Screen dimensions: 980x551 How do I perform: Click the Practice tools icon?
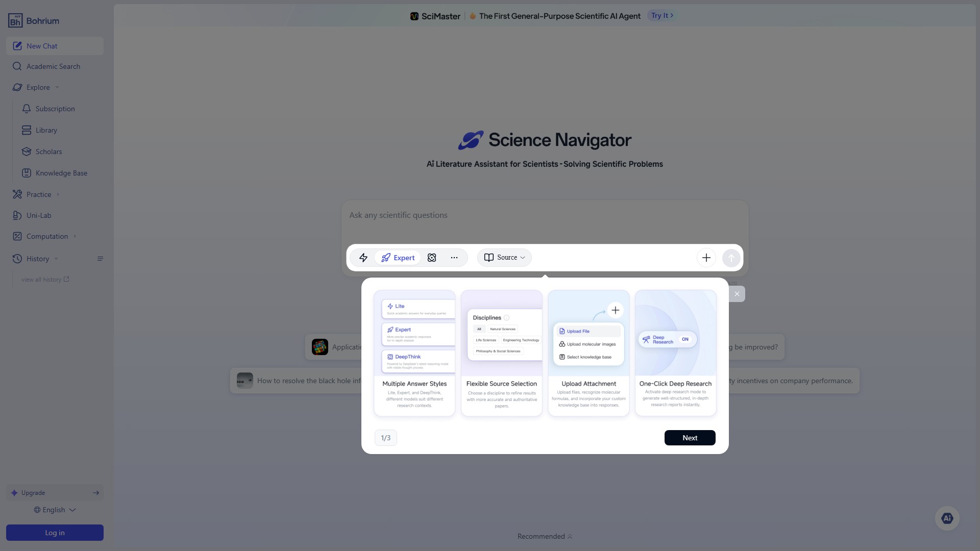pyautogui.click(x=17, y=194)
